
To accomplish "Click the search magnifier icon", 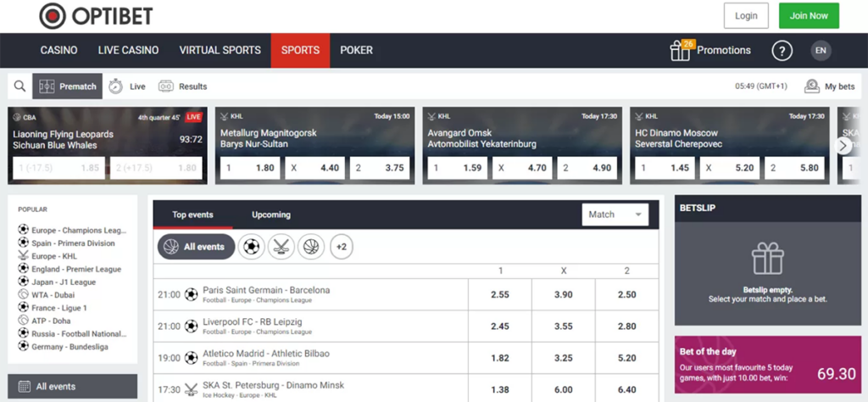I will click(x=19, y=86).
